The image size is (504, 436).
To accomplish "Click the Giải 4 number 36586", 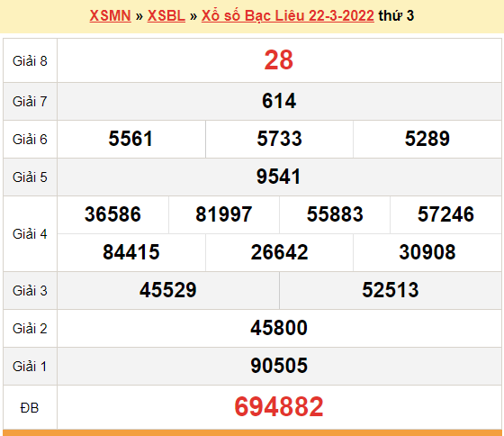I will [112, 214].
